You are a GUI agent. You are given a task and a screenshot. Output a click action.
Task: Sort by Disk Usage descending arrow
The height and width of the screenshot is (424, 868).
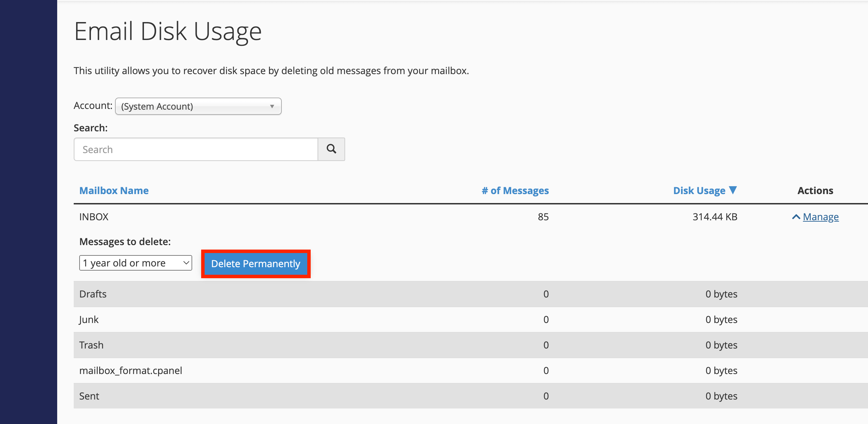click(x=733, y=190)
